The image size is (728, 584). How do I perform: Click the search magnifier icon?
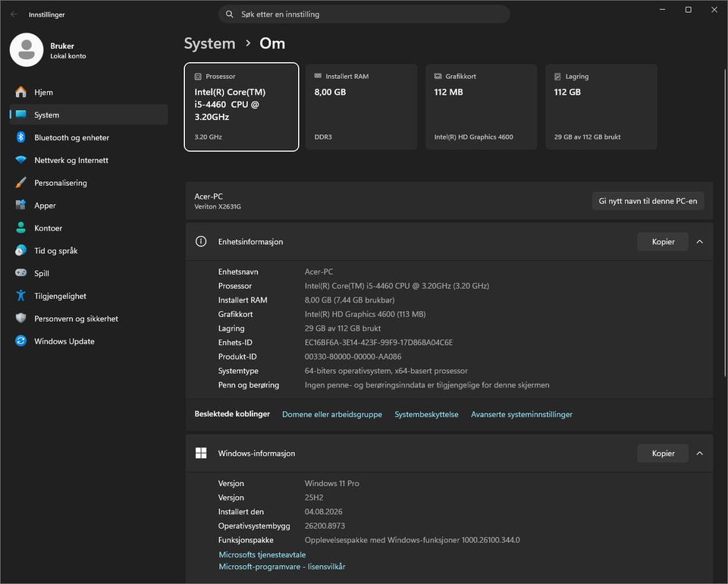(229, 14)
